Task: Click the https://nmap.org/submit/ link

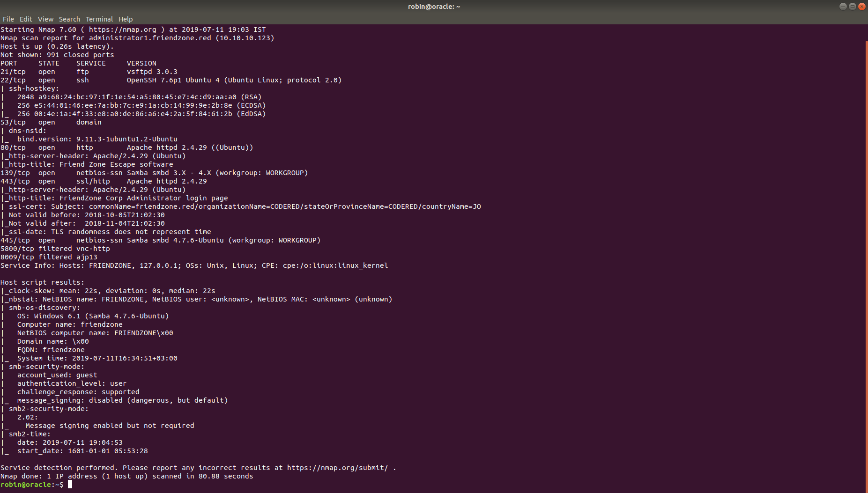Action: (337, 468)
